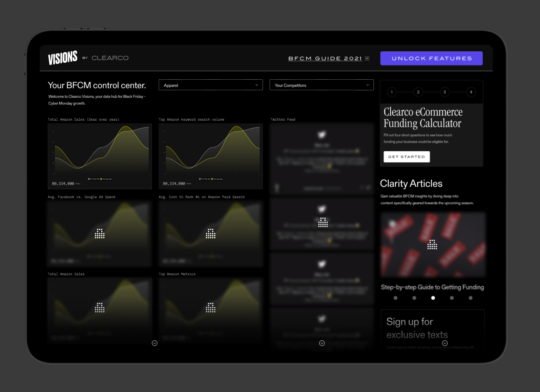Click lock icon on bottom Total Amazon Sales chart
The height and width of the screenshot is (392, 540).
click(x=100, y=308)
